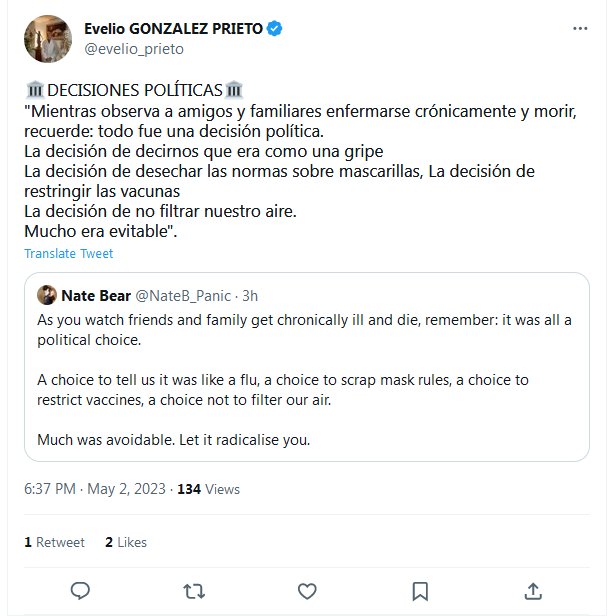The image size is (608, 616).
Task: Open the three-dot more options menu
Action: pyautogui.click(x=579, y=30)
